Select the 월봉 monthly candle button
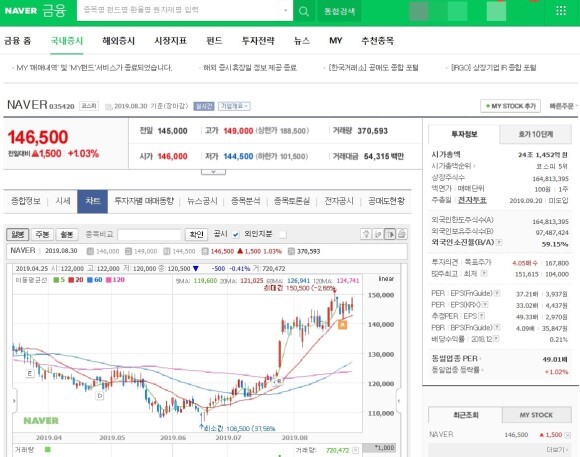The width and height of the screenshot is (580, 457). [67, 234]
